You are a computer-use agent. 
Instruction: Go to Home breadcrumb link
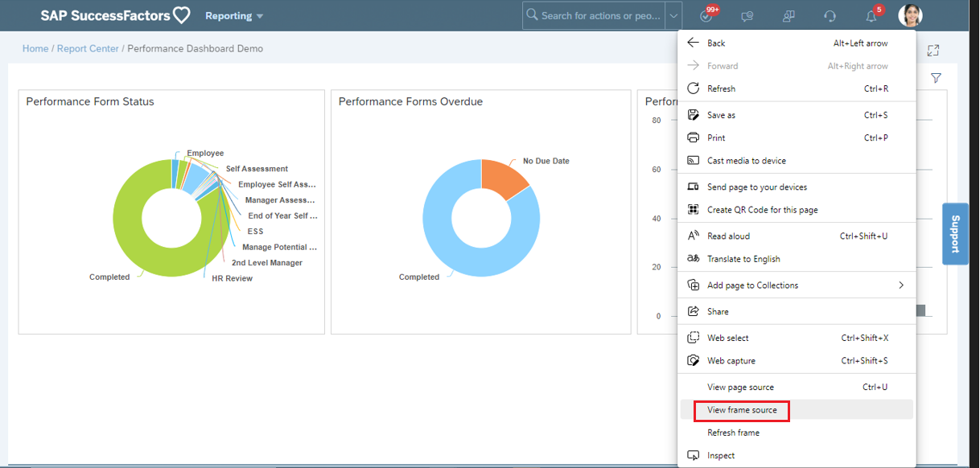pyautogui.click(x=35, y=49)
